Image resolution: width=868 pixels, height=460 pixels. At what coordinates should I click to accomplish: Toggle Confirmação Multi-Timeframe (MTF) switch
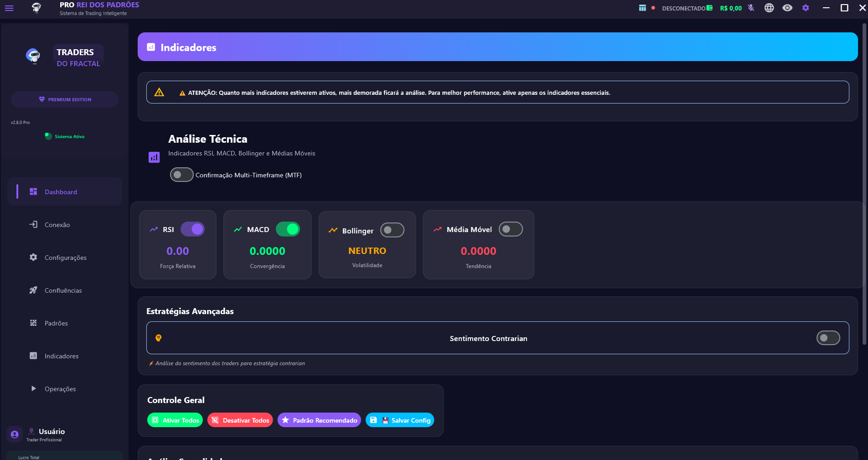pyautogui.click(x=181, y=175)
